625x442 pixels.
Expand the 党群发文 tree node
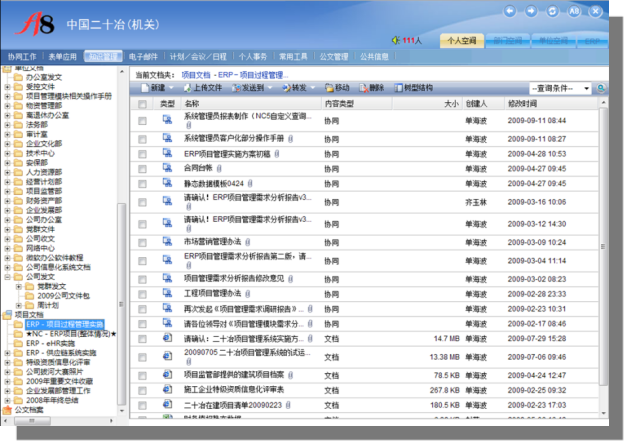tap(18, 286)
